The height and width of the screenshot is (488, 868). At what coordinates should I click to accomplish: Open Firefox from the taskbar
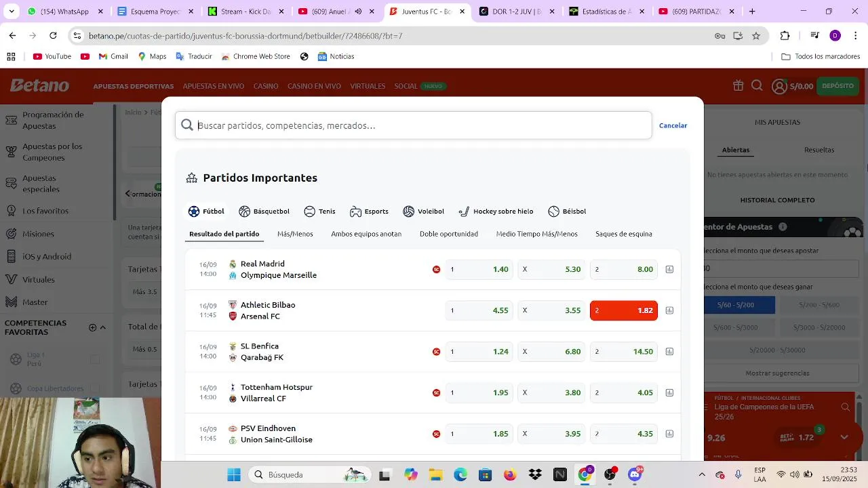510,474
